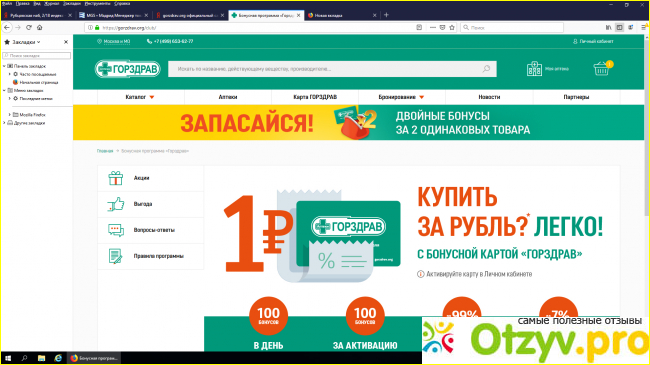
Task: Collapse Панель закладок folder
Action: (x=5, y=66)
